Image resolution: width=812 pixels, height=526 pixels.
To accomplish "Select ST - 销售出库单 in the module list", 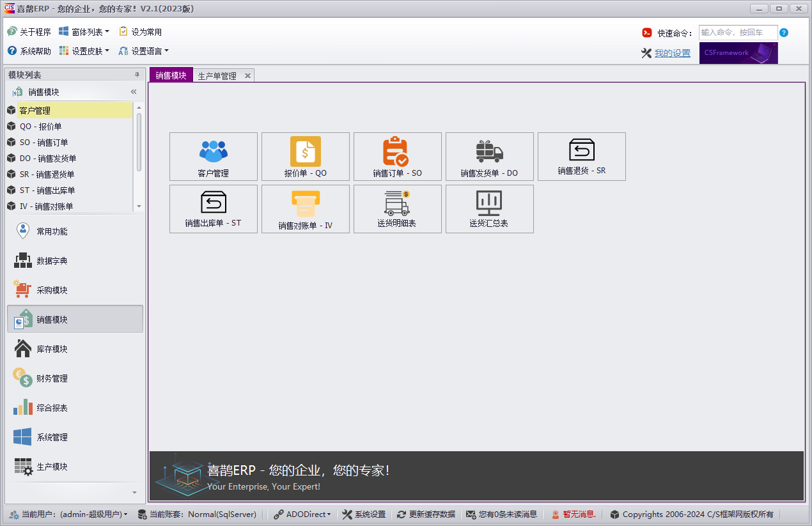I will [70, 190].
